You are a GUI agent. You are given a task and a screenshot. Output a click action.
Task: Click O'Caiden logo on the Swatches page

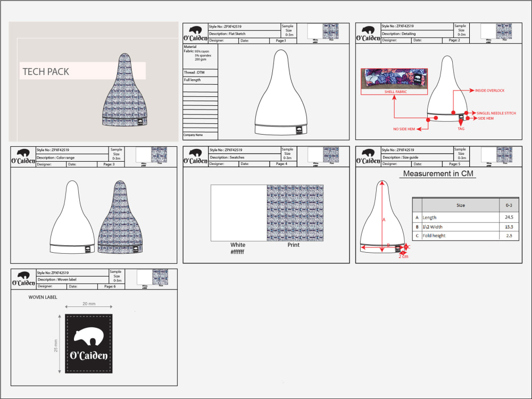click(x=195, y=157)
